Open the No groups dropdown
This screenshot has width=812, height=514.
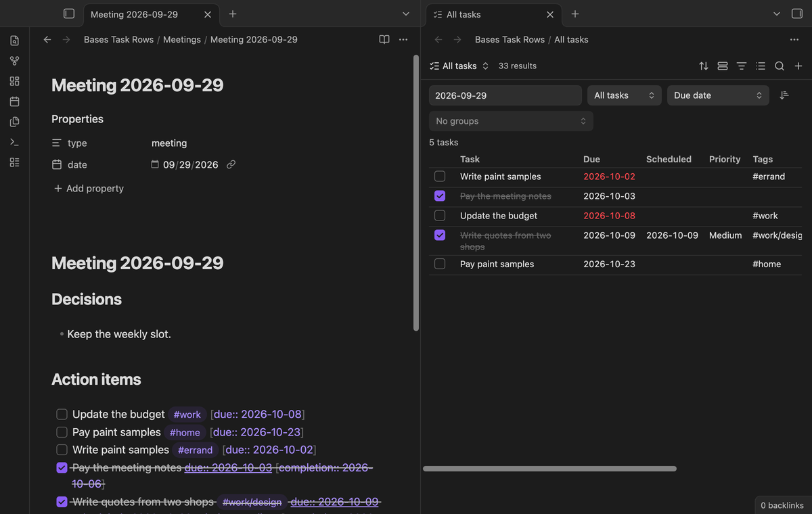[x=511, y=121]
